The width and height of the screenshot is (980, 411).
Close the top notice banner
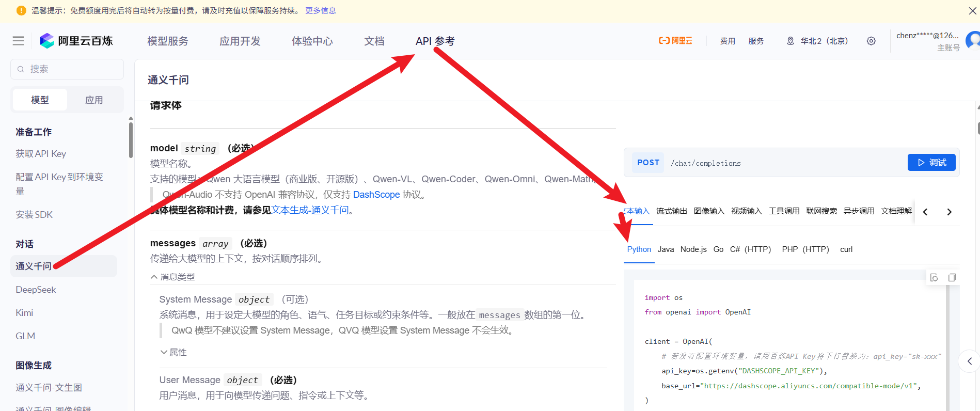tap(972, 11)
